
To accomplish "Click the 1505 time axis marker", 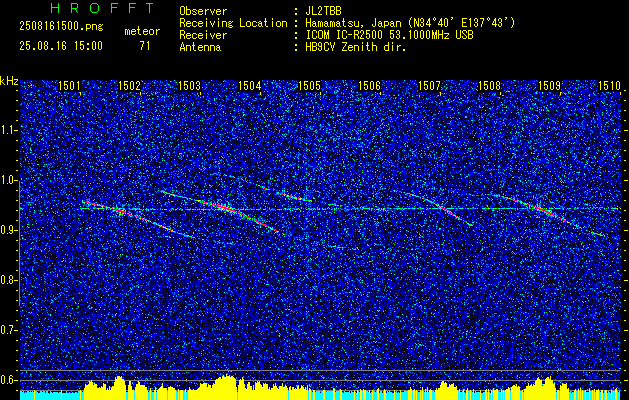I will [x=309, y=85].
